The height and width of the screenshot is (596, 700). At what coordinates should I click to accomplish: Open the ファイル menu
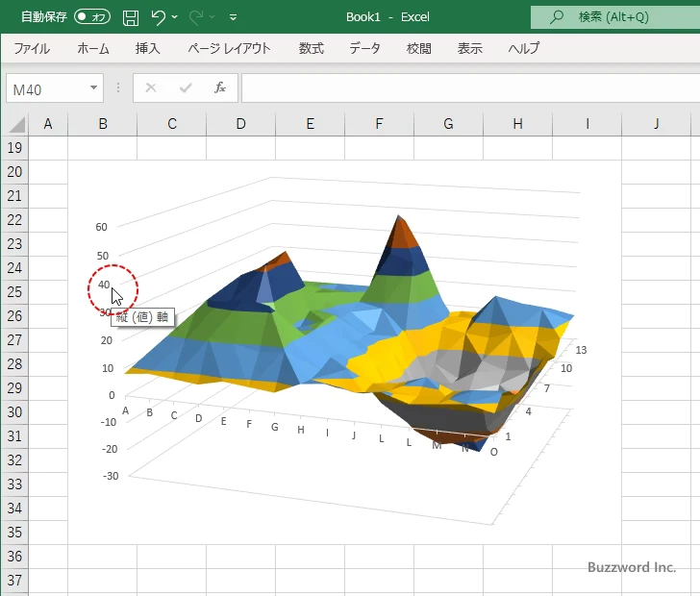tap(32, 48)
